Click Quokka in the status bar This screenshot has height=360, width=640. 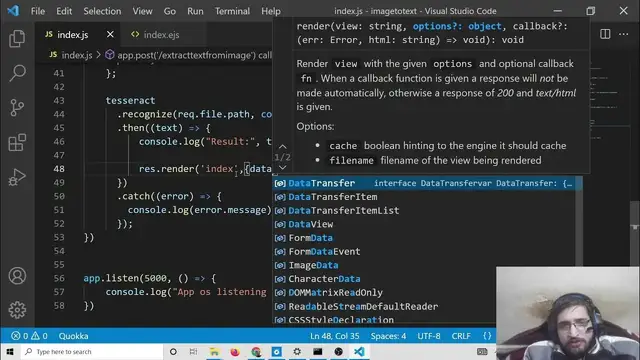(x=73, y=336)
